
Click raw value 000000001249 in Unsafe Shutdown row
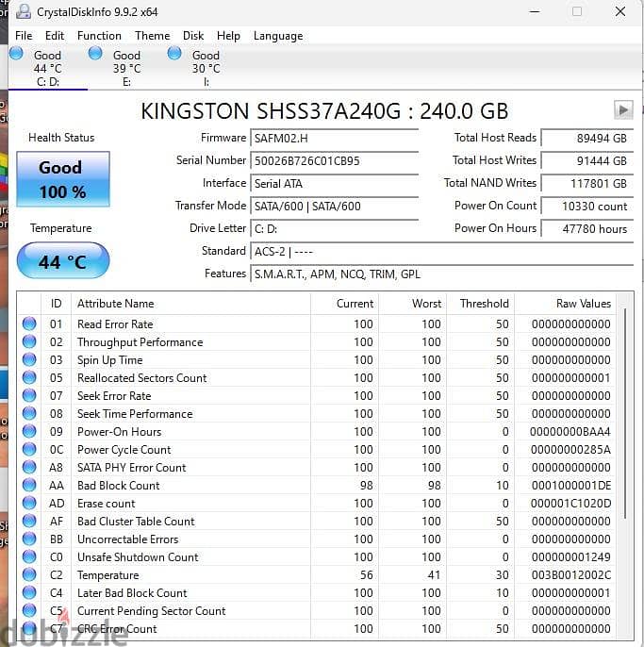571,557
